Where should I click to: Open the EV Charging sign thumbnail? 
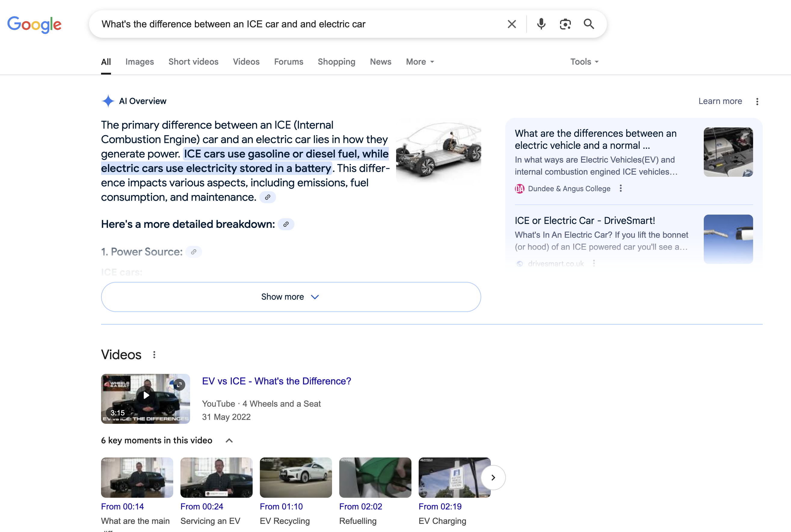pyautogui.click(x=454, y=477)
